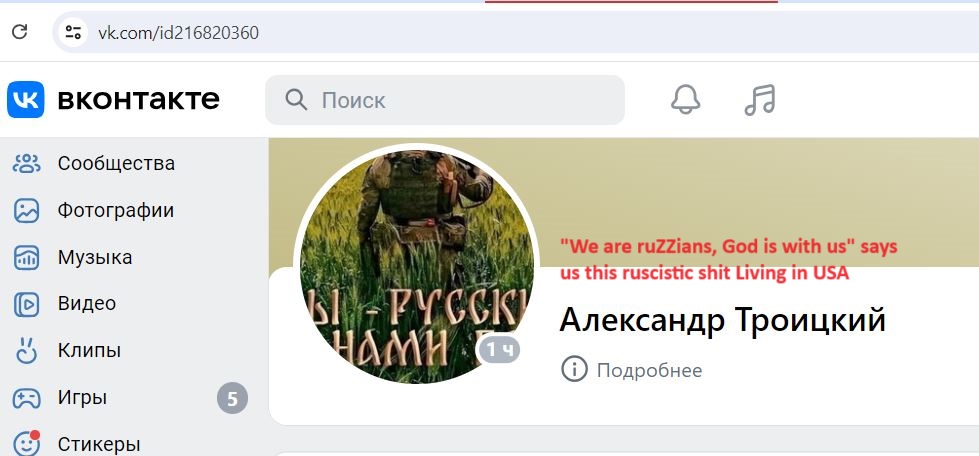The width and height of the screenshot is (979, 456).
Task: Click the Фотографии sidebar icon
Action: [x=27, y=211]
